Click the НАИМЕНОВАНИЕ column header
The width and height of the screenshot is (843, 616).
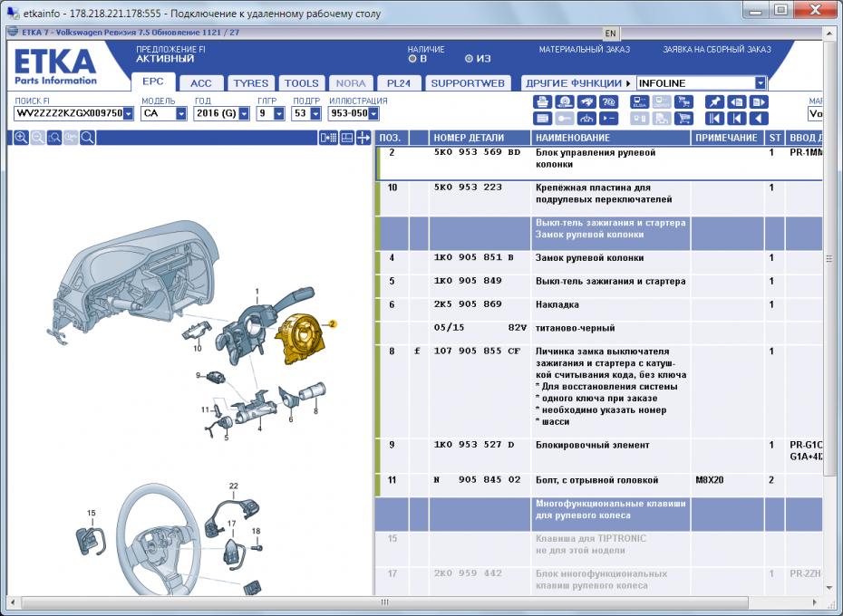610,138
